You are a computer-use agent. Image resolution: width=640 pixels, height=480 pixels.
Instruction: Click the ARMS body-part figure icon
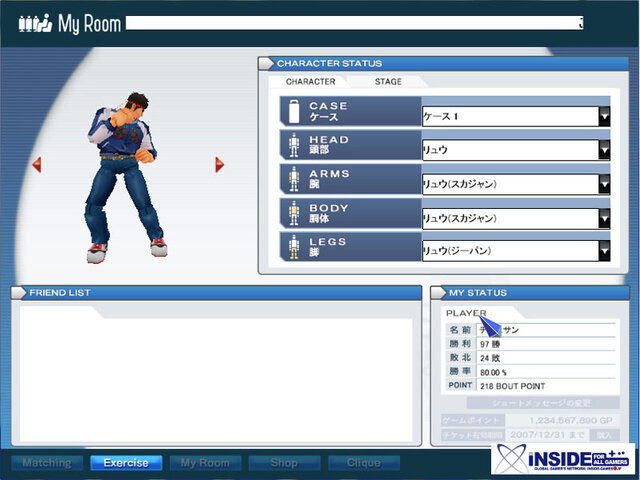coord(294,179)
